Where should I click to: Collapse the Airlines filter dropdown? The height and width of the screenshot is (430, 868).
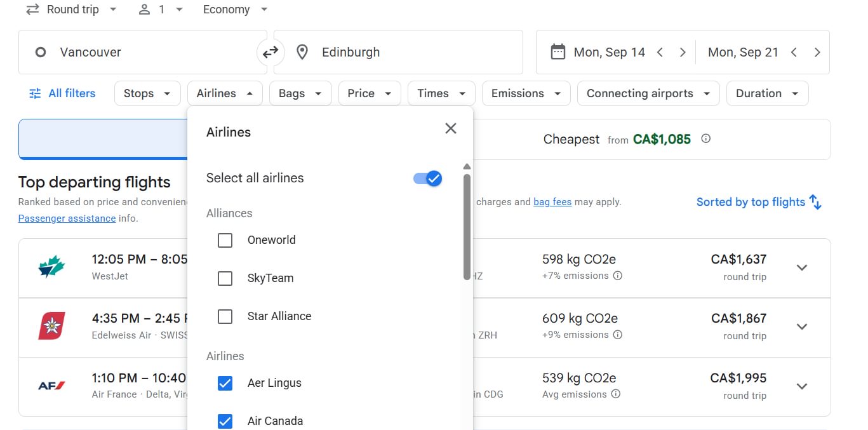pyautogui.click(x=225, y=93)
